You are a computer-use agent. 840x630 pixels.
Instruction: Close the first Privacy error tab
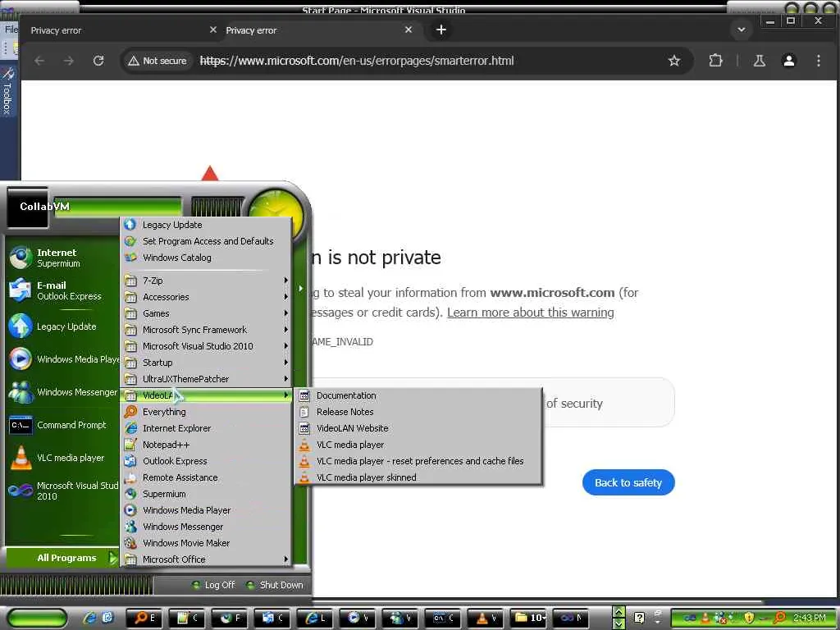click(x=212, y=30)
